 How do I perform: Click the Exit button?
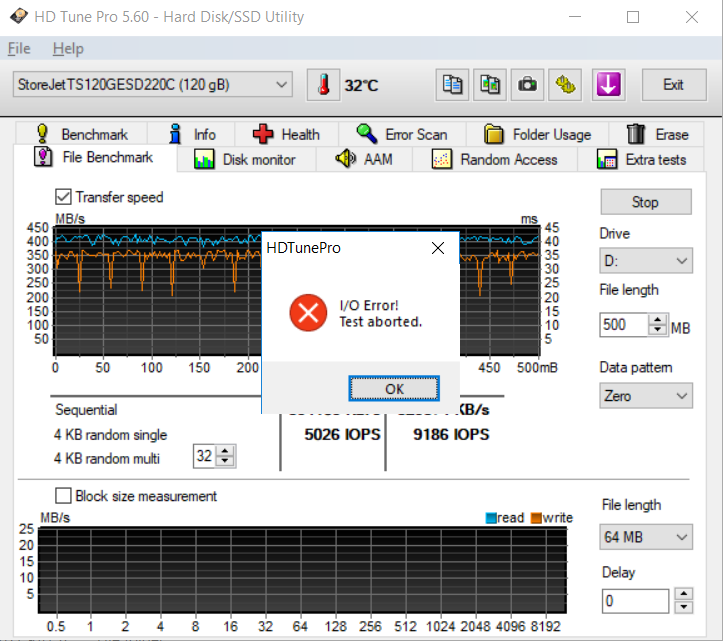674,85
